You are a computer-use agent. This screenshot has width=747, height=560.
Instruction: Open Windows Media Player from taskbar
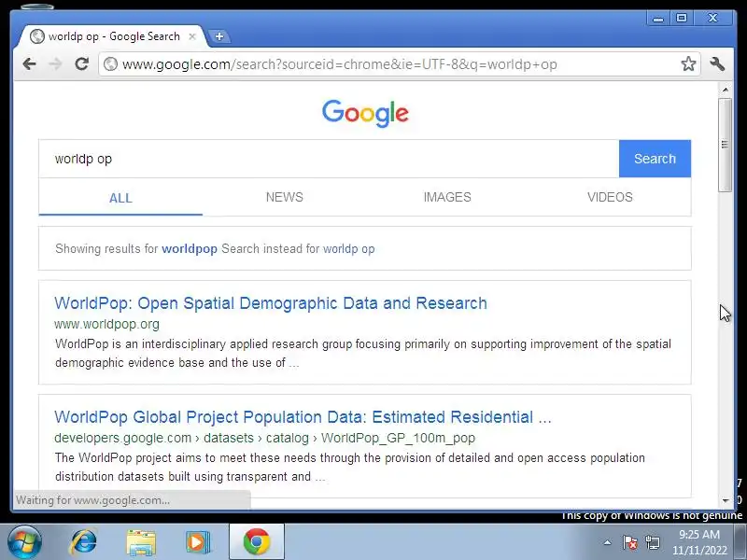[x=198, y=542]
